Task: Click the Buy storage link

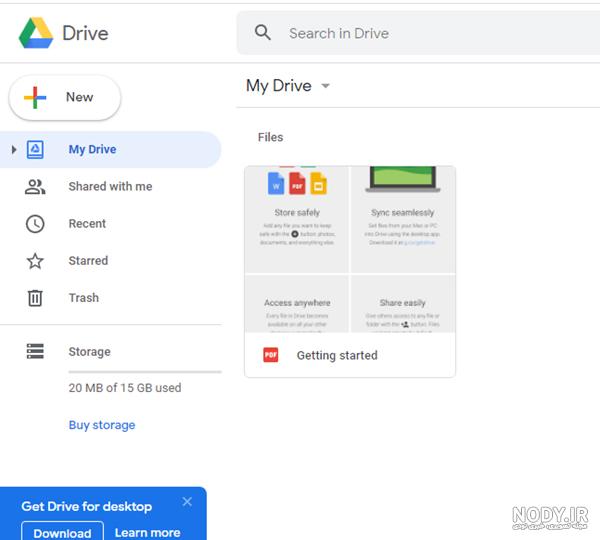Action: pos(102,425)
